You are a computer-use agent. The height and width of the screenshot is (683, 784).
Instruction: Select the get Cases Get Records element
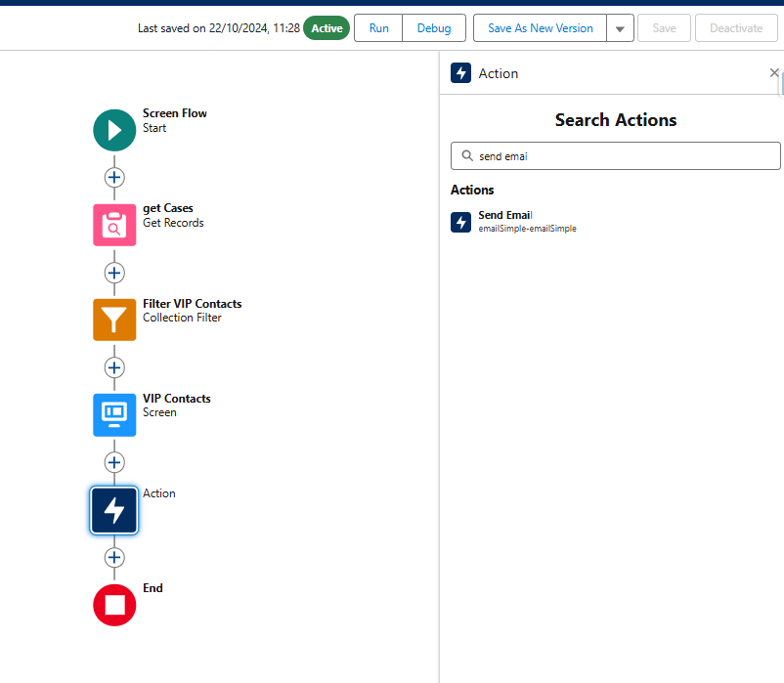tap(114, 225)
